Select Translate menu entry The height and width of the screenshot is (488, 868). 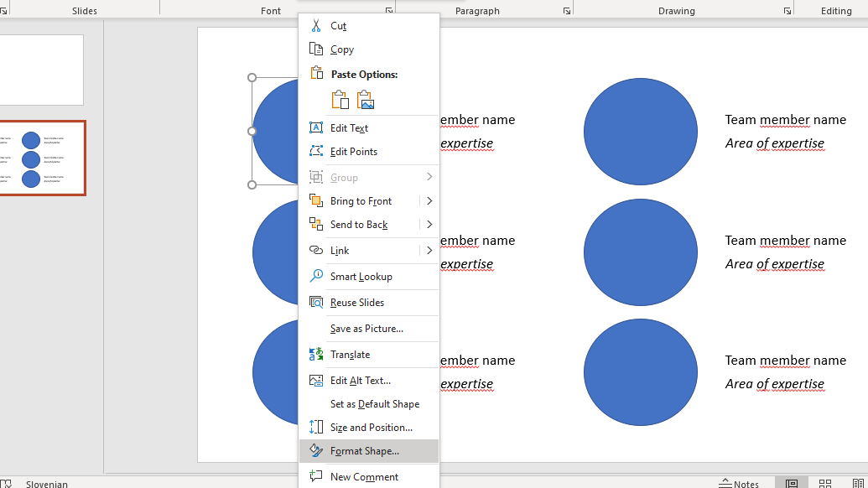coord(369,354)
